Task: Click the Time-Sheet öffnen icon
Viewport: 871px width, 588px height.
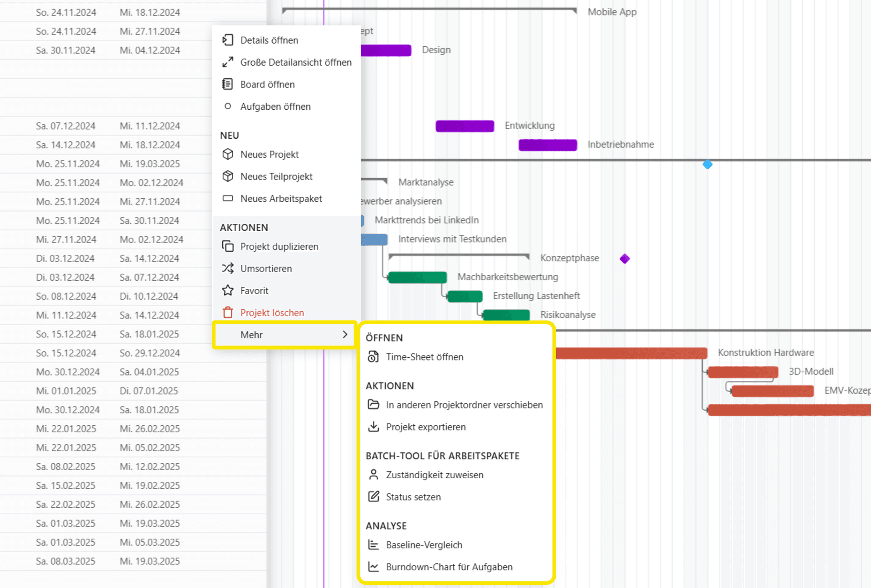Action: (373, 357)
